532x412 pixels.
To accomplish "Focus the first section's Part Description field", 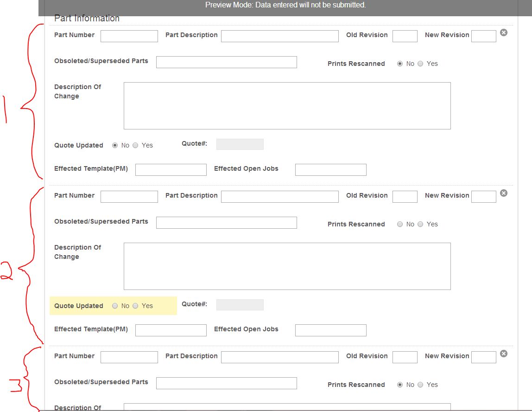I will (x=279, y=36).
